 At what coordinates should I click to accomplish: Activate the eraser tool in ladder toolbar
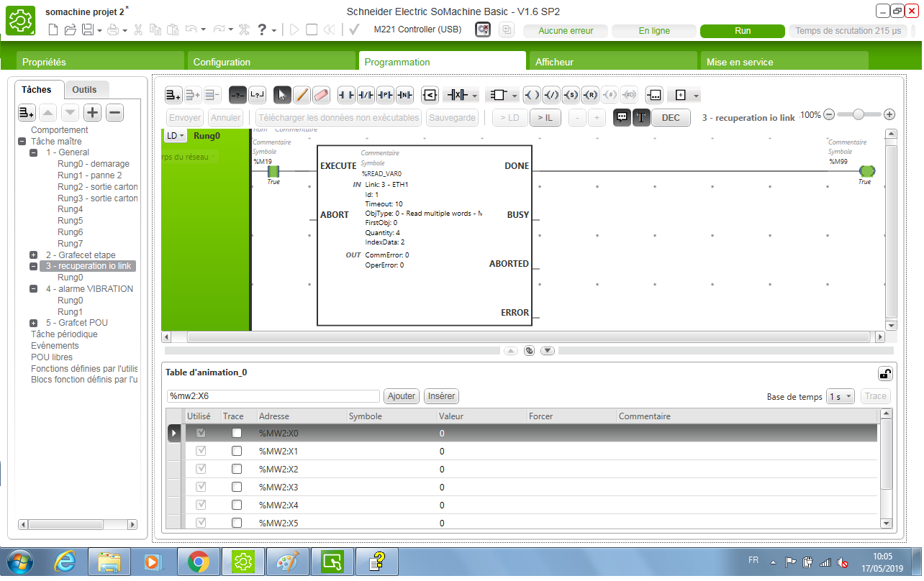pos(321,95)
